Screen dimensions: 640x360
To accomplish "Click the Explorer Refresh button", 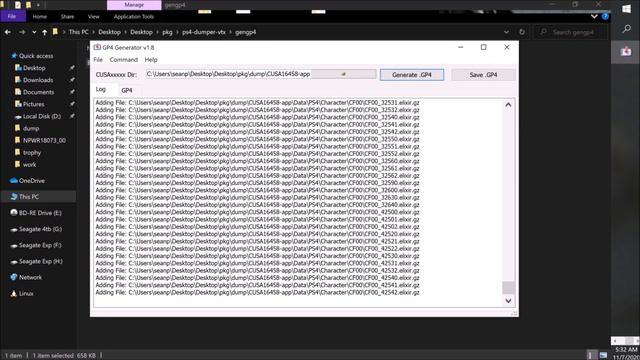I will [x=522, y=32].
